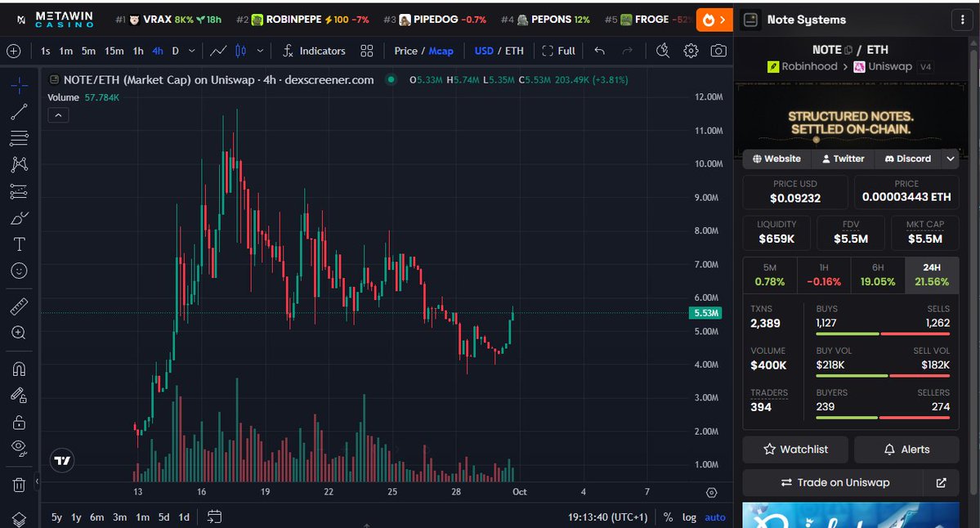
Task: Open the Twitter link
Action: pyautogui.click(x=844, y=159)
